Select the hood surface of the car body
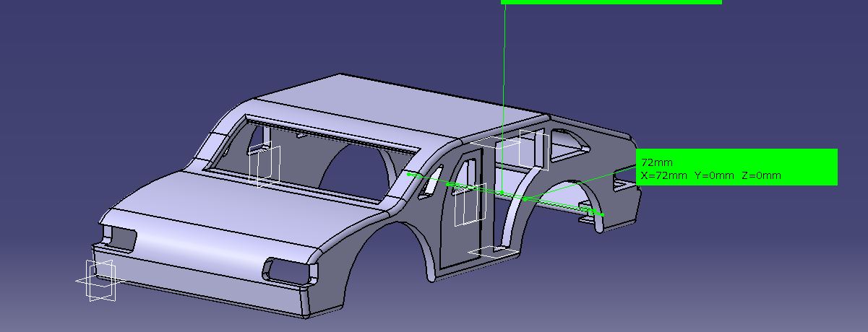Screen dimensions: 868x332 (x=246, y=211)
